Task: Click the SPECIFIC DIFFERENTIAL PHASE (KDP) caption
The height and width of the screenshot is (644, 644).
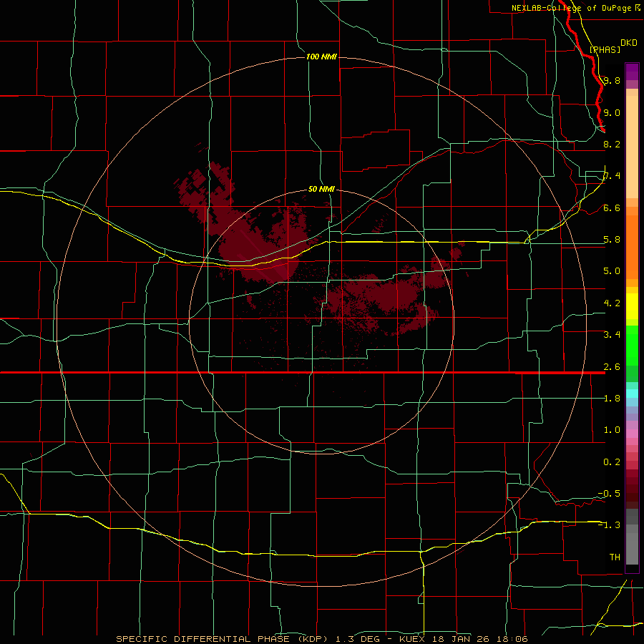Action: 224,639
